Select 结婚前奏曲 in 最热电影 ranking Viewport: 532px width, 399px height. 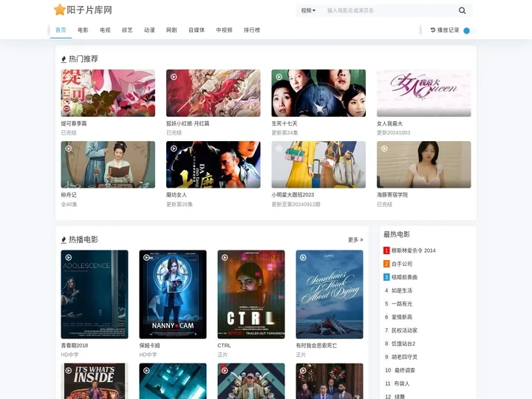(404, 277)
